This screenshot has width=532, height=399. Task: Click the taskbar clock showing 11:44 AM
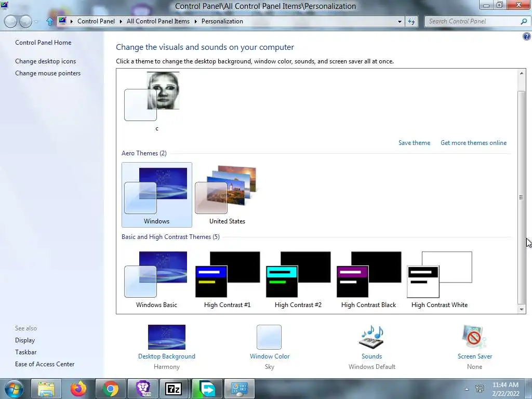[x=506, y=389]
